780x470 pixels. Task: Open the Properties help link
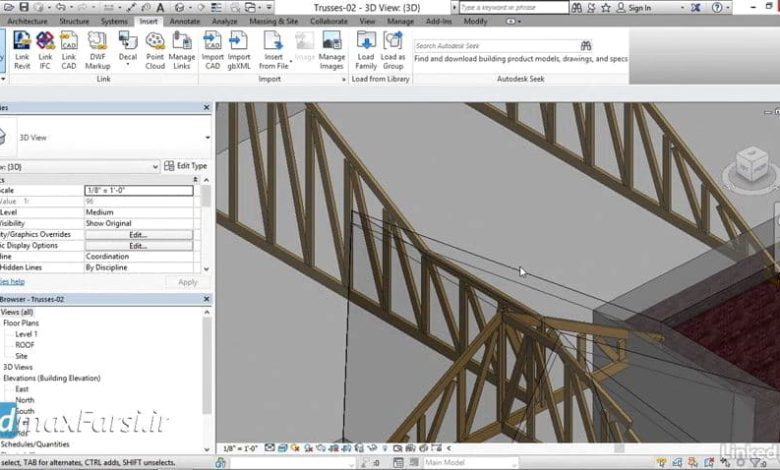[12, 282]
